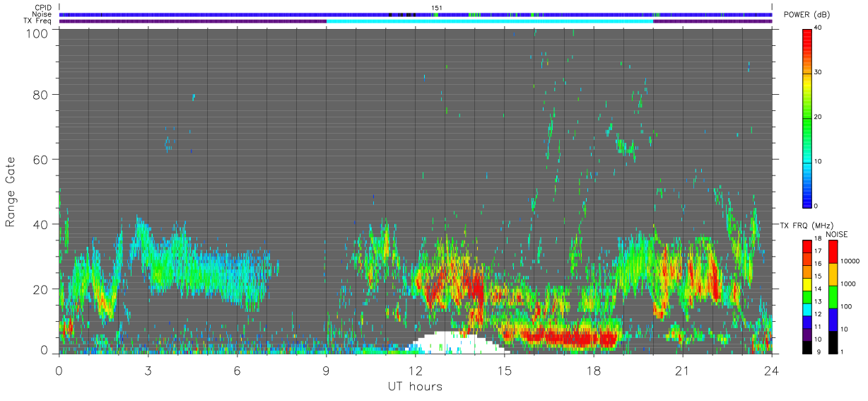Click the TX Freq row label

(38, 21)
